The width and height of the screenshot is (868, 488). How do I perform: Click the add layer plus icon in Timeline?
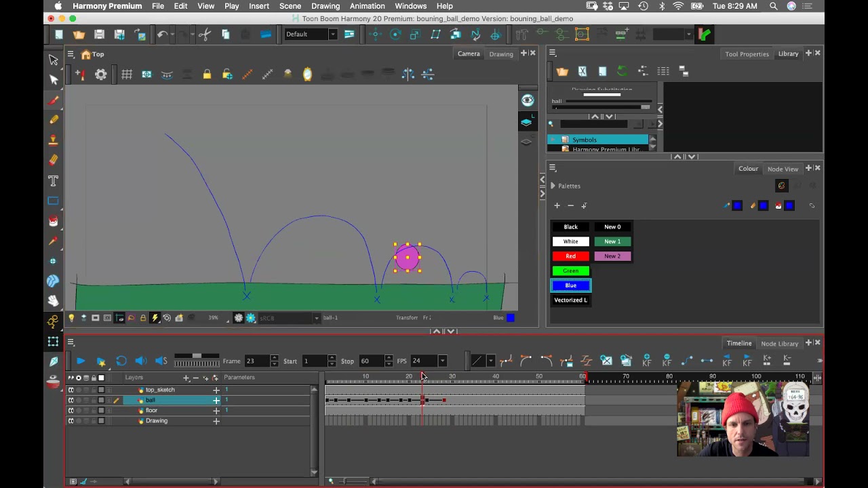[186, 378]
